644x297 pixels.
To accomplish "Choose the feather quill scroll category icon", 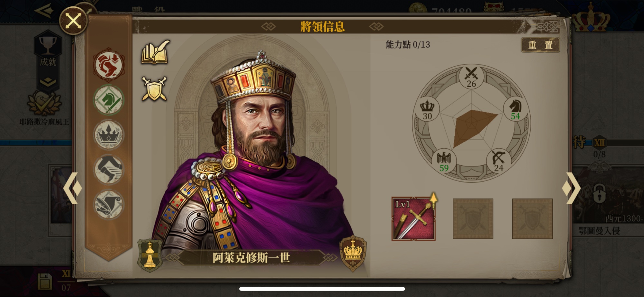I will [x=109, y=205].
